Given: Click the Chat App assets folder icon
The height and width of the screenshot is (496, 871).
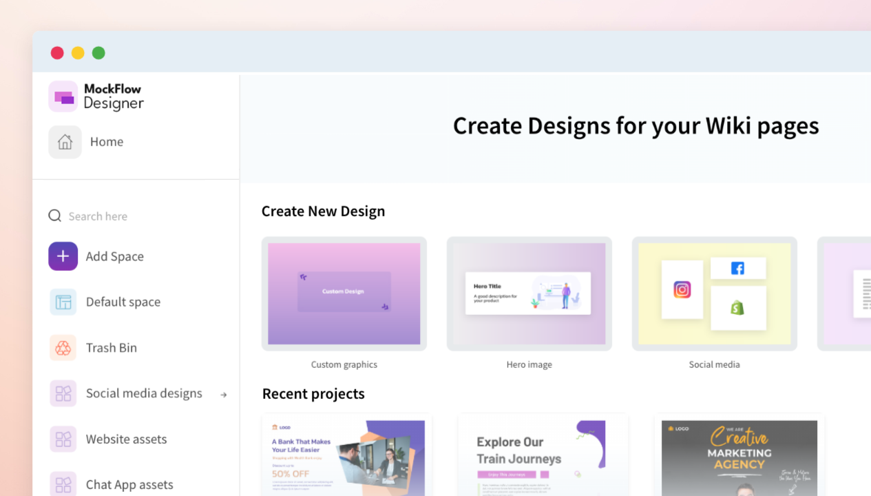Looking at the screenshot, I should [x=63, y=484].
